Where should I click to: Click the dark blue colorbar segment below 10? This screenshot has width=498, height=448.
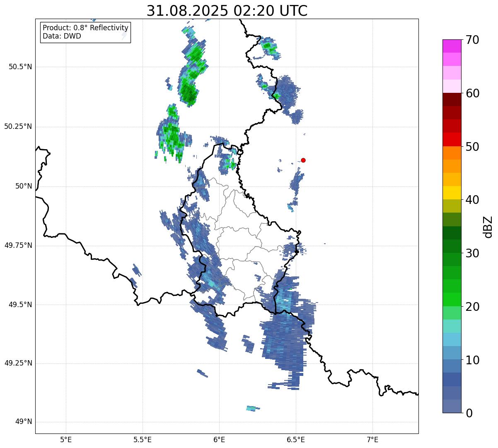coord(452,379)
